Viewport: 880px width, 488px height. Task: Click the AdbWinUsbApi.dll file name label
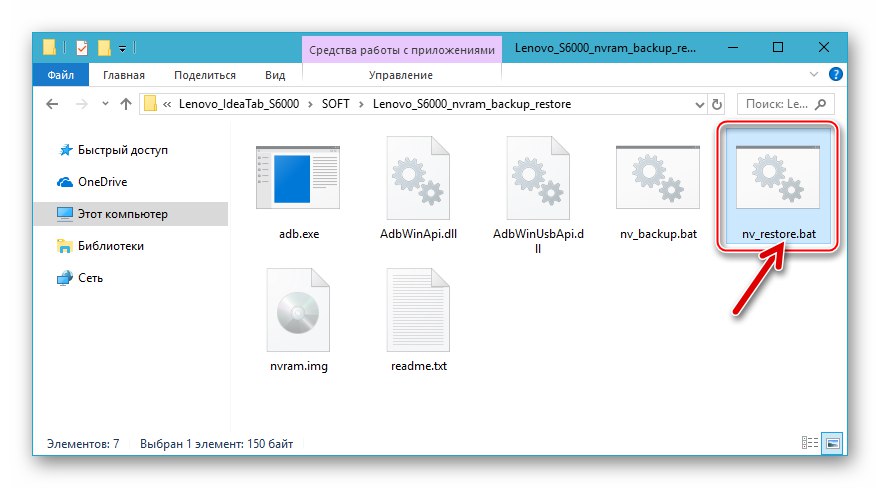click(538, 241)
